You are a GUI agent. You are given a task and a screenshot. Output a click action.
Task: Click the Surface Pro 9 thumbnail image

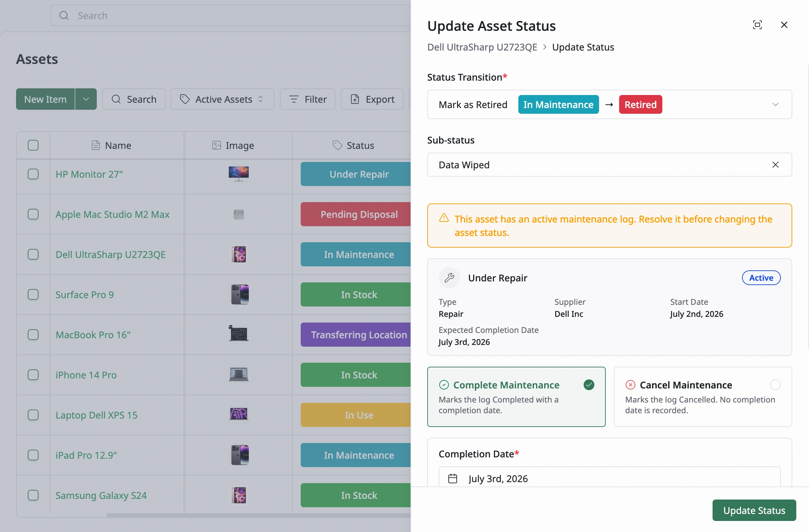[240, 294]
